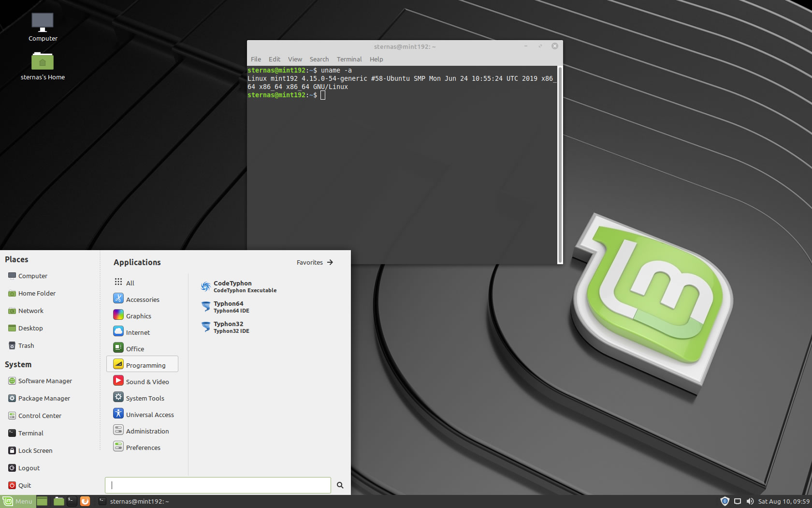Viewport: 812px width, 508px height.
Task: Open the update shield tray icon
Action: (x=725, y=501)
